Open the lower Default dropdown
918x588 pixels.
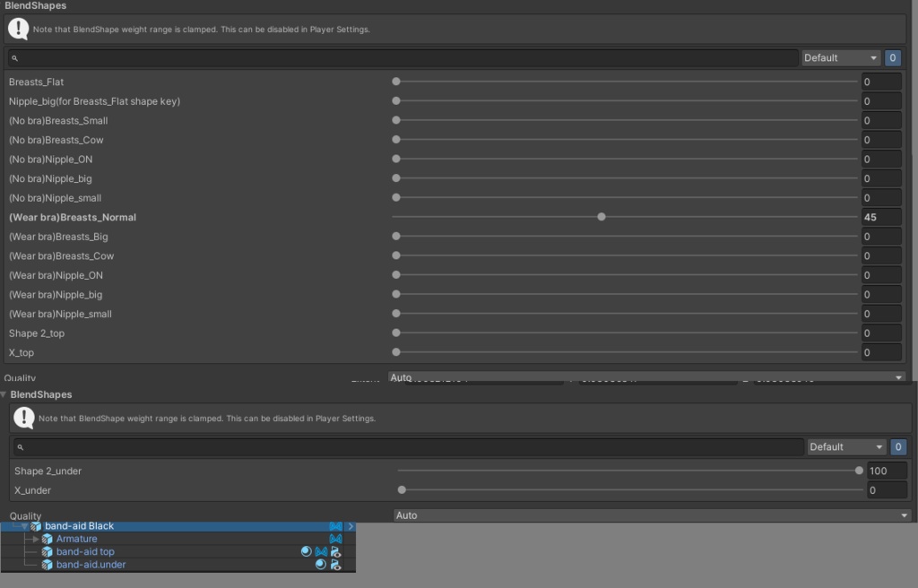tap(846, 447)
